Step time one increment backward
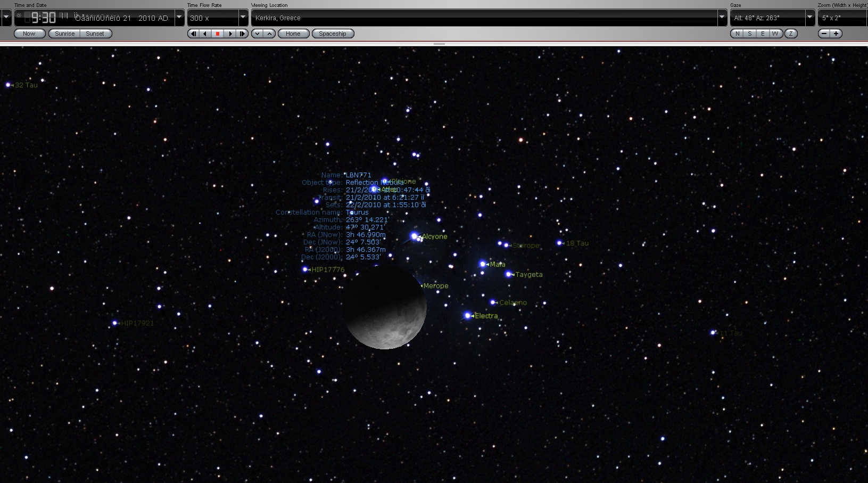 194,34
